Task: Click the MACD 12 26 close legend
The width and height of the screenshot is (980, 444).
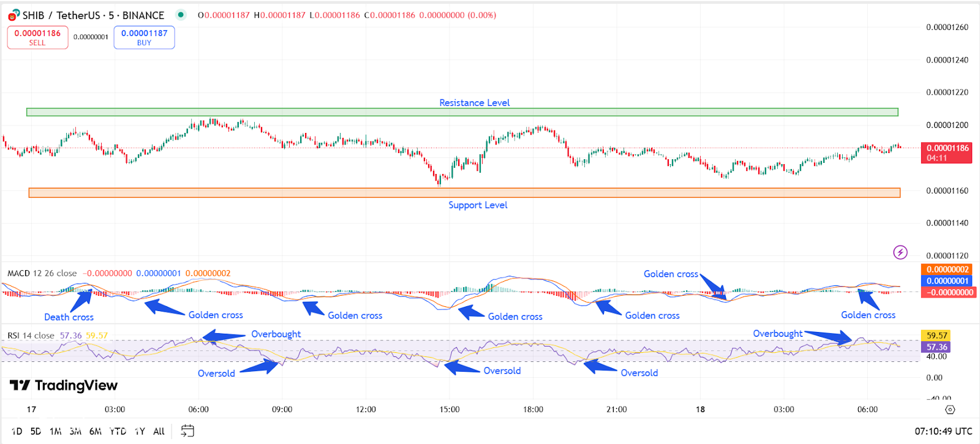Action: tap(42, 273)
